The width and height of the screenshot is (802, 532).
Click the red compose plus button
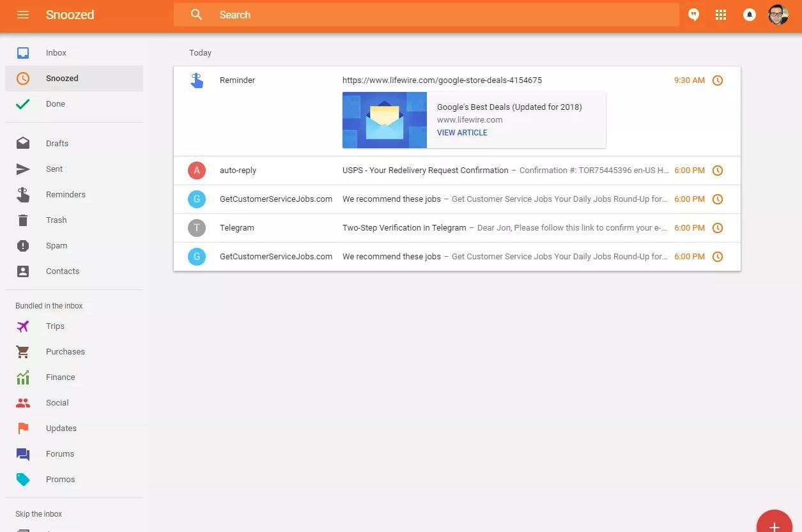point(774,525)
